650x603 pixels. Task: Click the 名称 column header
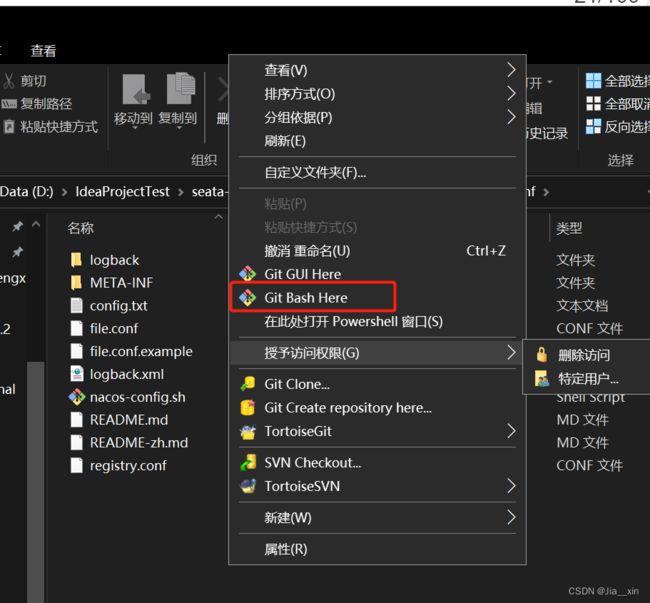coord(80,228)
